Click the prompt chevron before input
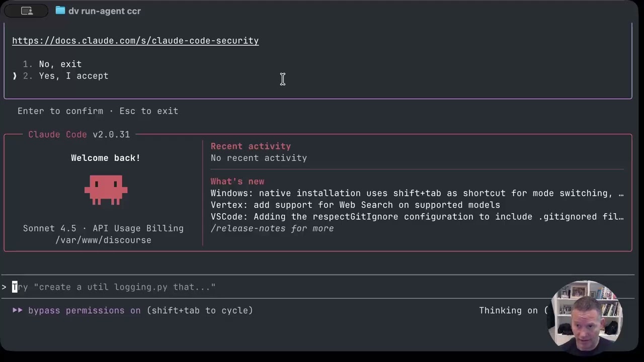The image size is (644, 362). click(4, 287)
